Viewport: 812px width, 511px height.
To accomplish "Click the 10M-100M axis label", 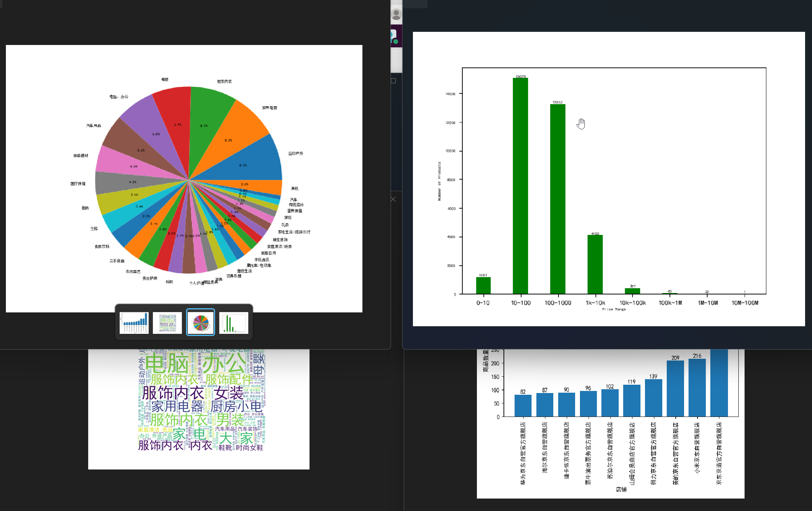I will coord(745,303).
